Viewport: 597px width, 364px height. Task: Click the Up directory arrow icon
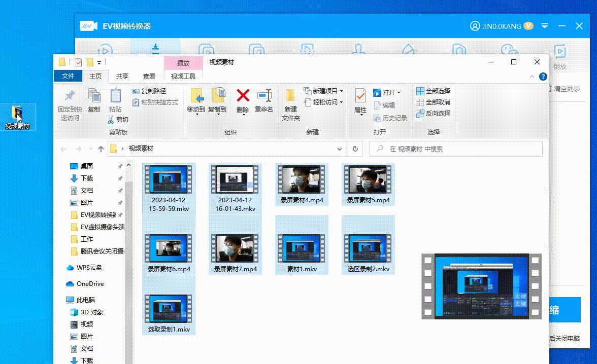pos(101,149)
